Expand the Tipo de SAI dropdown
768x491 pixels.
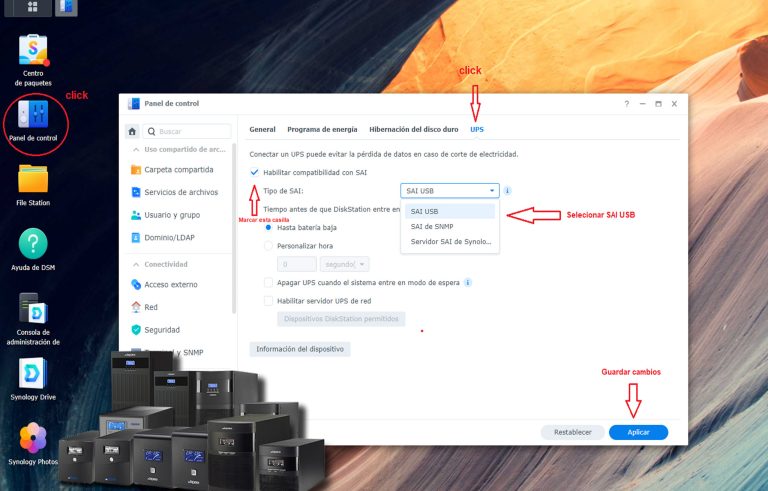tap(449, 190)
